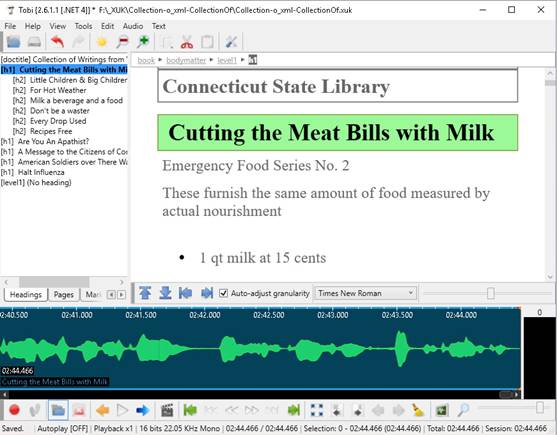
Task: Jump to audio end with green end icon
Action: 294,410
